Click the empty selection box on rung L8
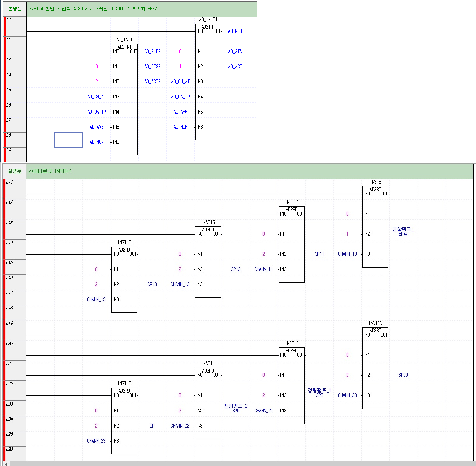The image size is (476, 466). tap(68, 140)
